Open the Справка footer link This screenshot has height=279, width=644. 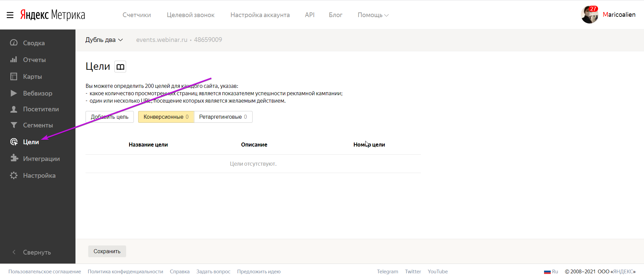180,272
